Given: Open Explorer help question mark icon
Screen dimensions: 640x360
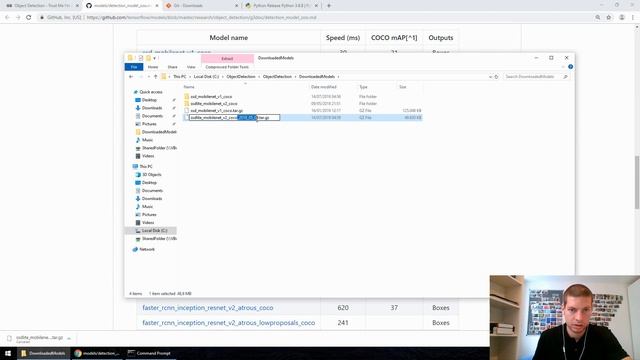Looking at the screenshot, I should tap(570, 67).
